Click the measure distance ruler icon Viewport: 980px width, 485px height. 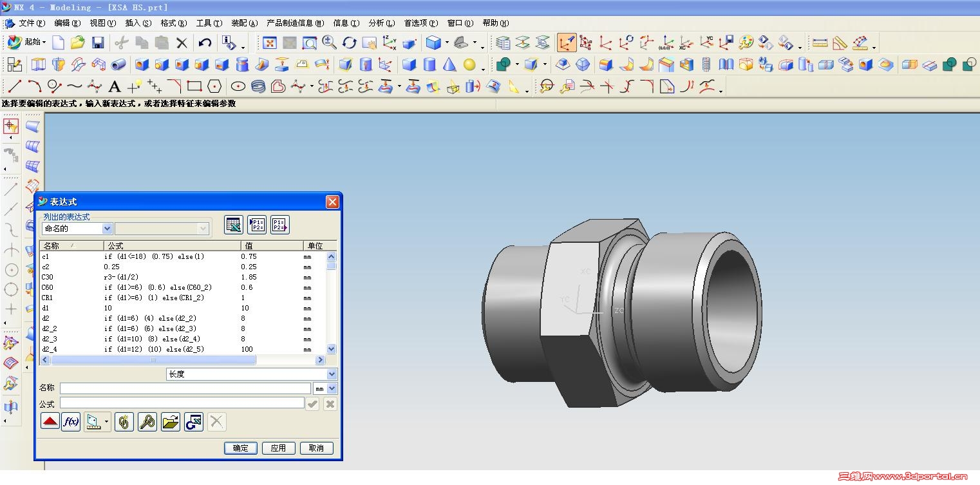click(x=820, y=43)
